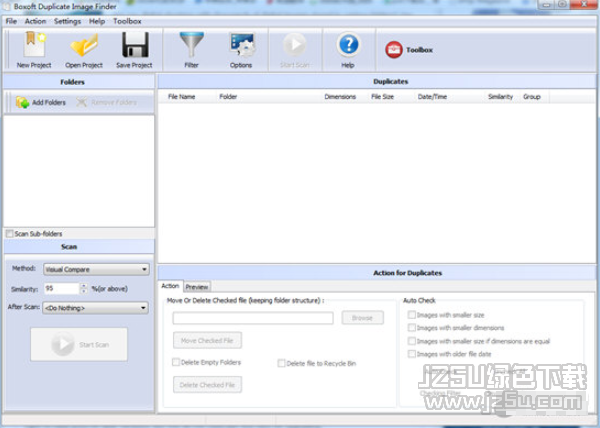Enable Scan Sub-folders checkbox
The image size is (600, 428).
tap(10, 233)
